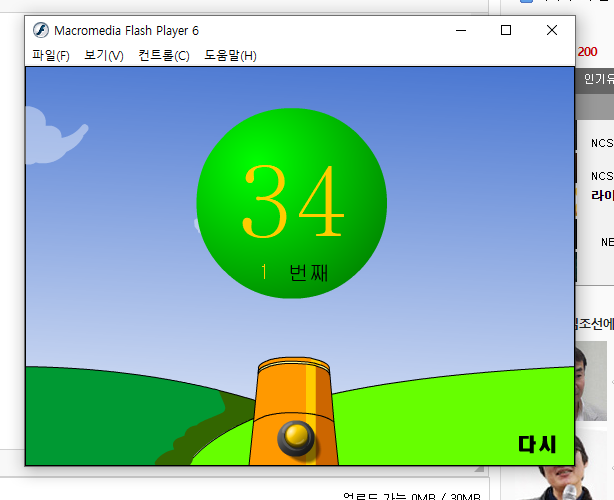614x500 pixels.
Task: Click the 조선에 headline link
Action: click(x=595, y=324)
